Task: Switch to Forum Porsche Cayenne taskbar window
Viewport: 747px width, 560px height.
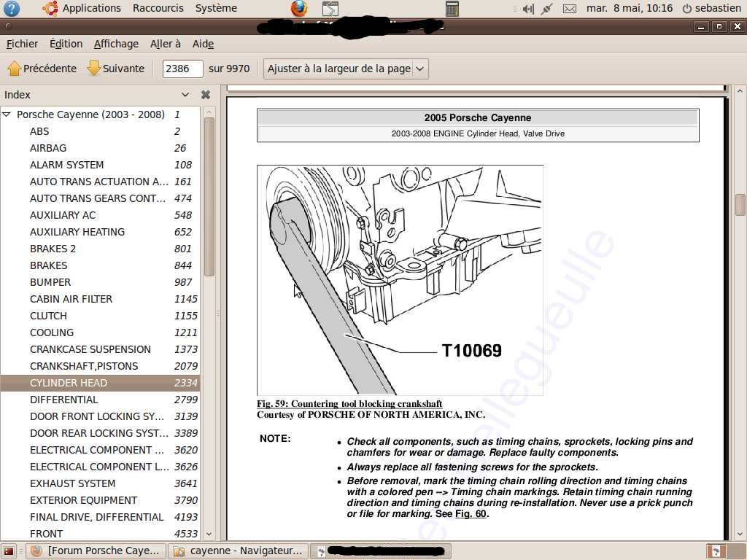Action: [96, 551]
